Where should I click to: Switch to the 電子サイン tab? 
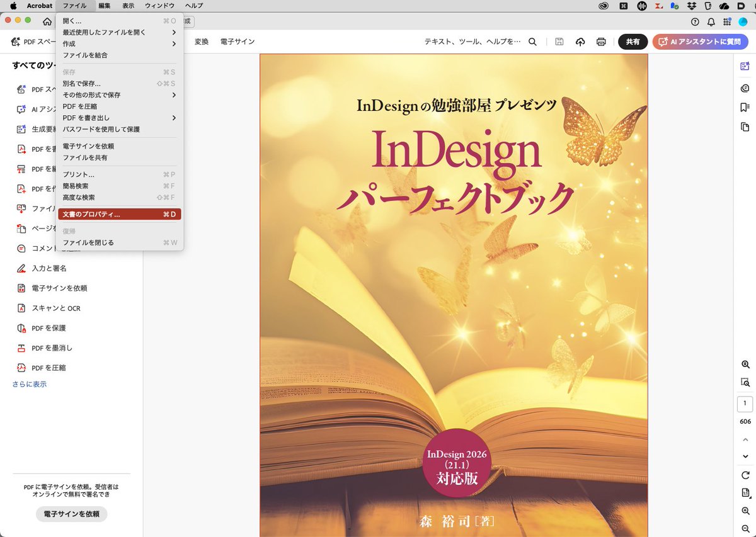pyautogui.click(x=238, y=42)
